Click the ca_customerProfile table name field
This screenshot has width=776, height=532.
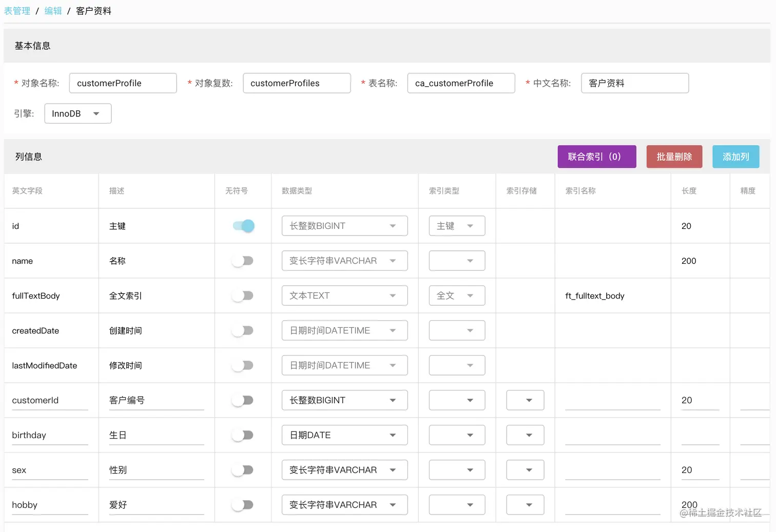coord(460,83)
